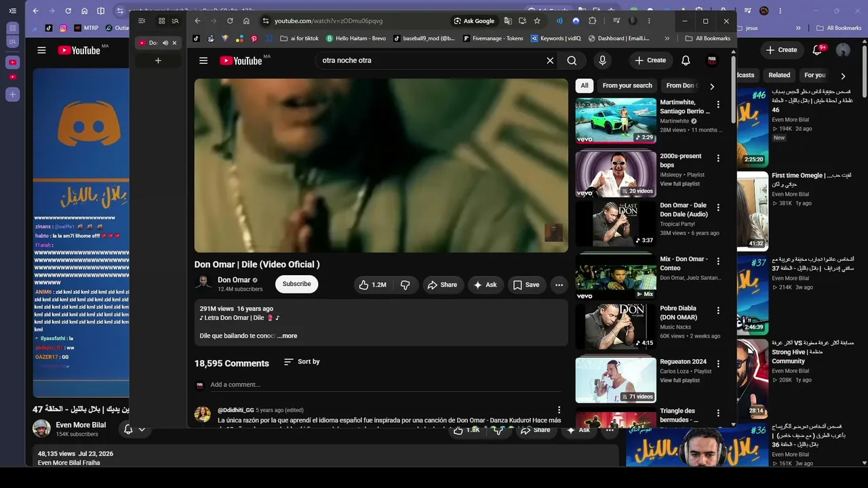Open notifications with 9+ badge in background window
868x488 pixels.
[x=818, y=49]
